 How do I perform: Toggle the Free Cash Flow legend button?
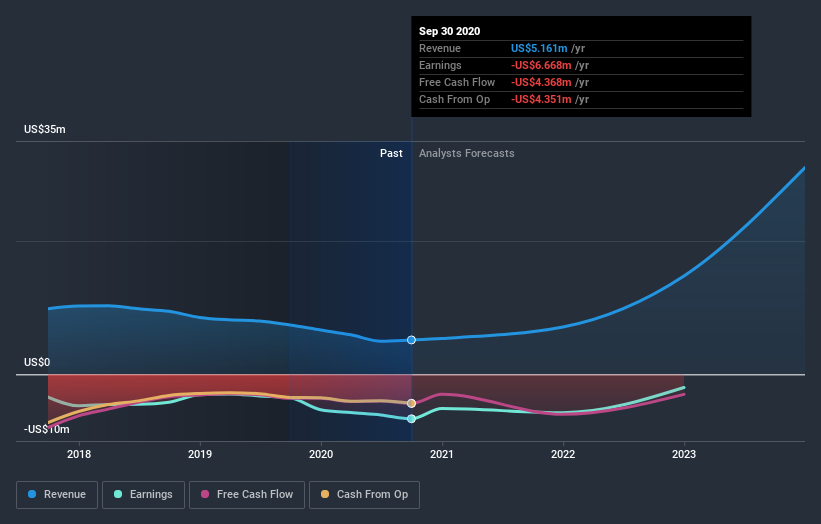pyautogui.click(x=247, y=495)
